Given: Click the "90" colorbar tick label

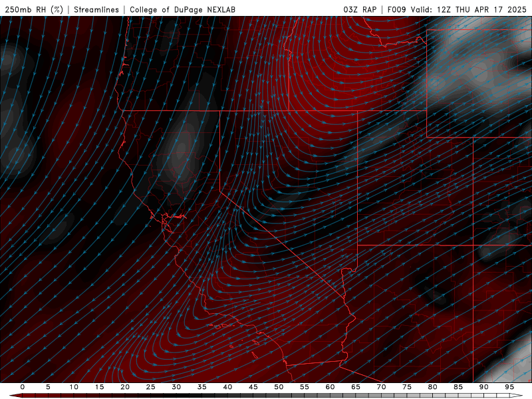Looking at the screenshot, I should click(483, 387).
